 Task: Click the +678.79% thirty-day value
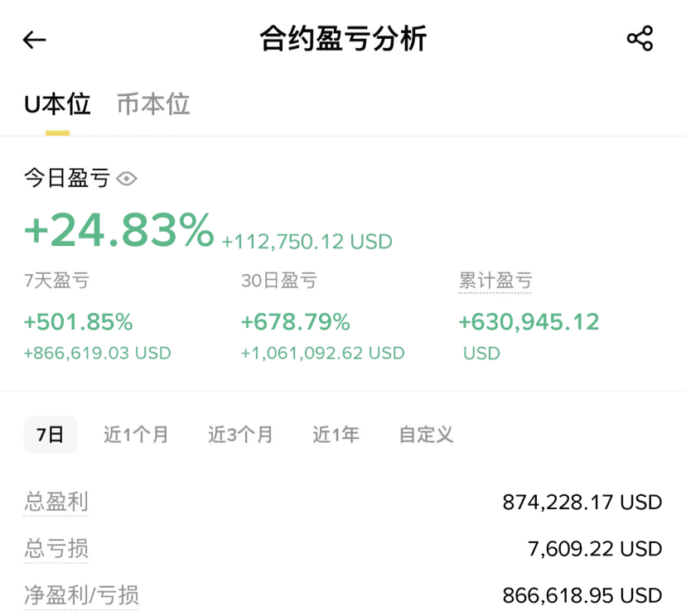pyautogui.click(x=296, y=322)
